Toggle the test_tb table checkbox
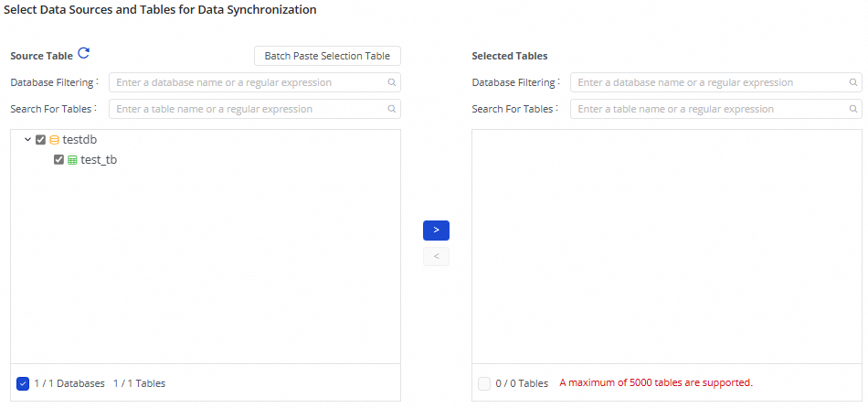The width and height of the screenshot is (868, 408). coord(59,160)
